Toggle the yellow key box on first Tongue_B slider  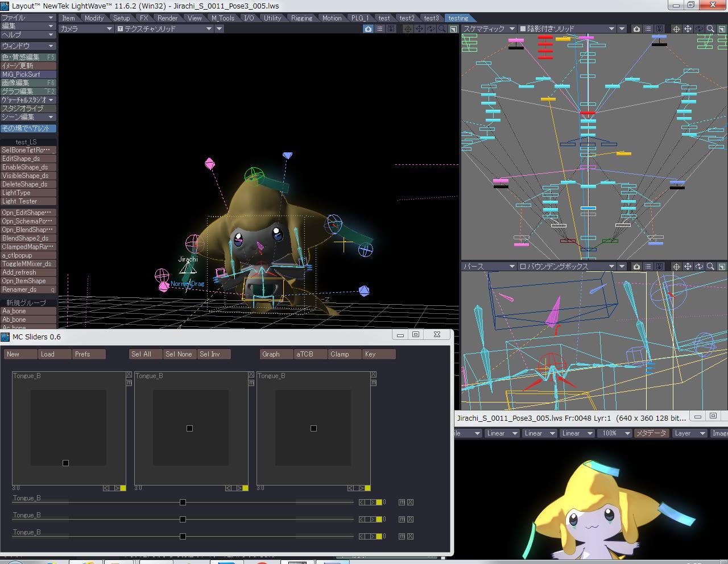(379, 502)
